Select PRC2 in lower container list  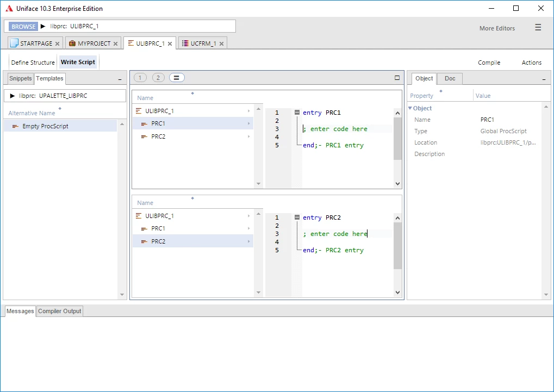193,241
